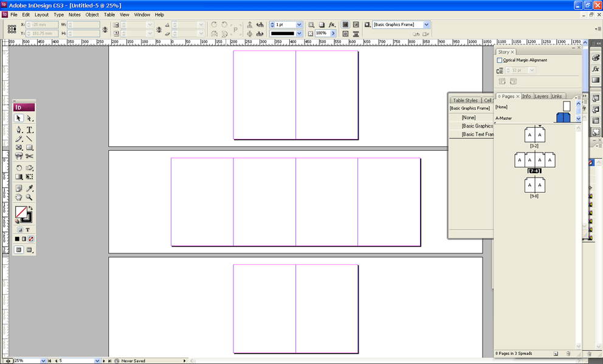Toggle formatting affects text button

tap(28, 230)
